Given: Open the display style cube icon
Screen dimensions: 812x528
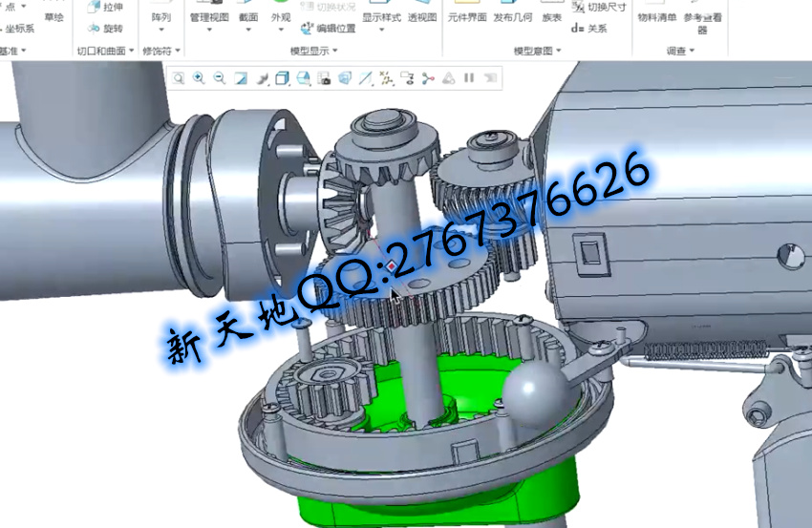Looking at the screenshot, I should [x=282, y=78].
